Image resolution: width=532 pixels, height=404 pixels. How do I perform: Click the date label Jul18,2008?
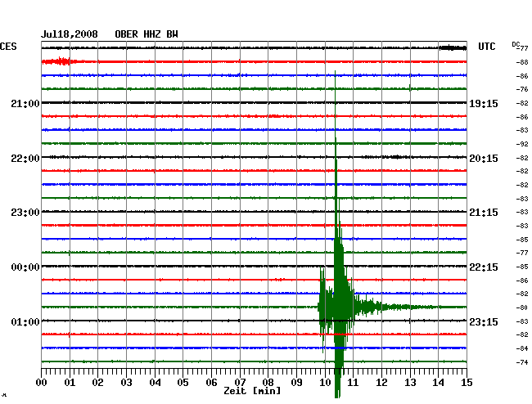[x=70, y=34]
